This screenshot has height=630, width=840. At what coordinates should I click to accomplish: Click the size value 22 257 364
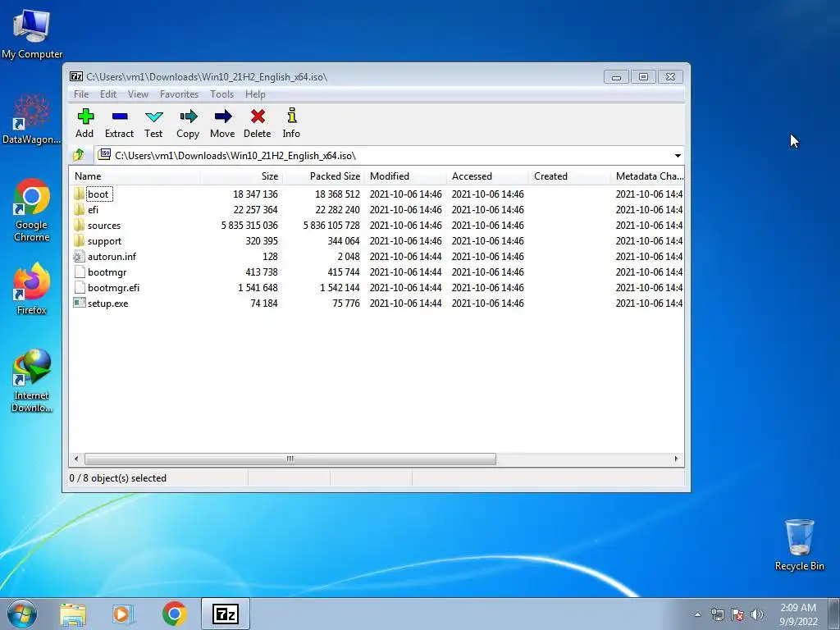(x=256, y=210)
